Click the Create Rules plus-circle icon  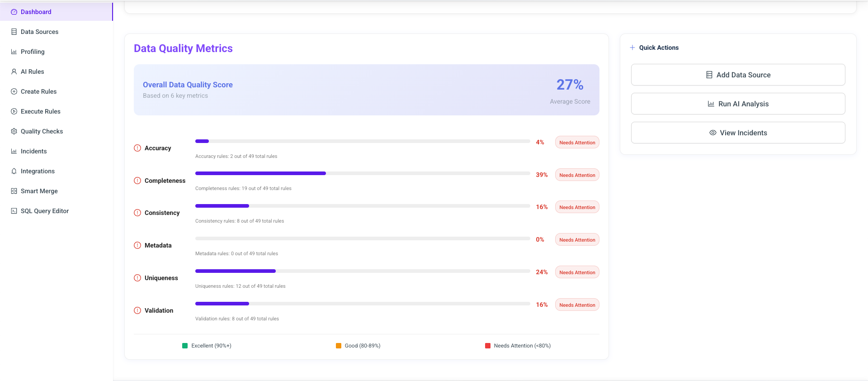(14, 91)
